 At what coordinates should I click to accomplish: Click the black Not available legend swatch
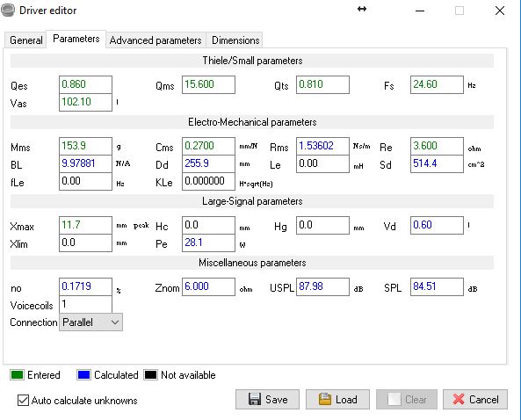pyautogui.click(x=150, y=375)
